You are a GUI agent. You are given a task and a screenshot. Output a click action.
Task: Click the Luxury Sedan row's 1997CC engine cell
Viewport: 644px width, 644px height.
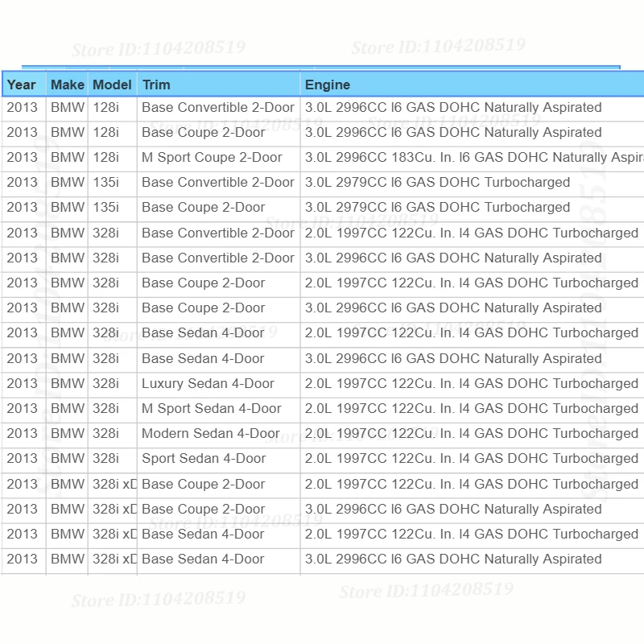472,384
